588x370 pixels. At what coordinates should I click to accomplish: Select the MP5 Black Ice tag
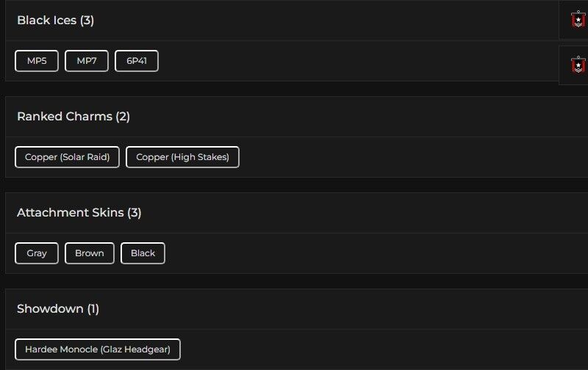(x=37, y=61)
